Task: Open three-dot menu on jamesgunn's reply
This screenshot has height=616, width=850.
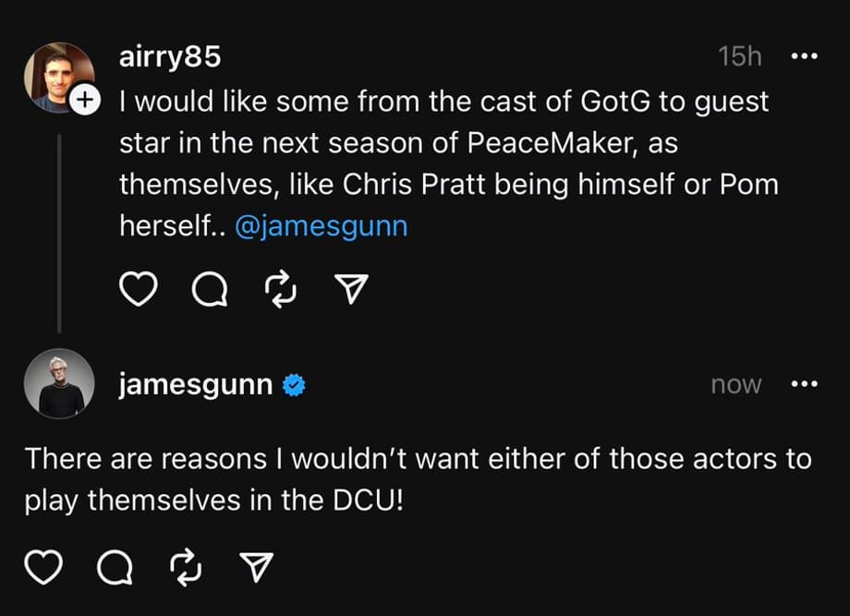Action: [805, 384]
